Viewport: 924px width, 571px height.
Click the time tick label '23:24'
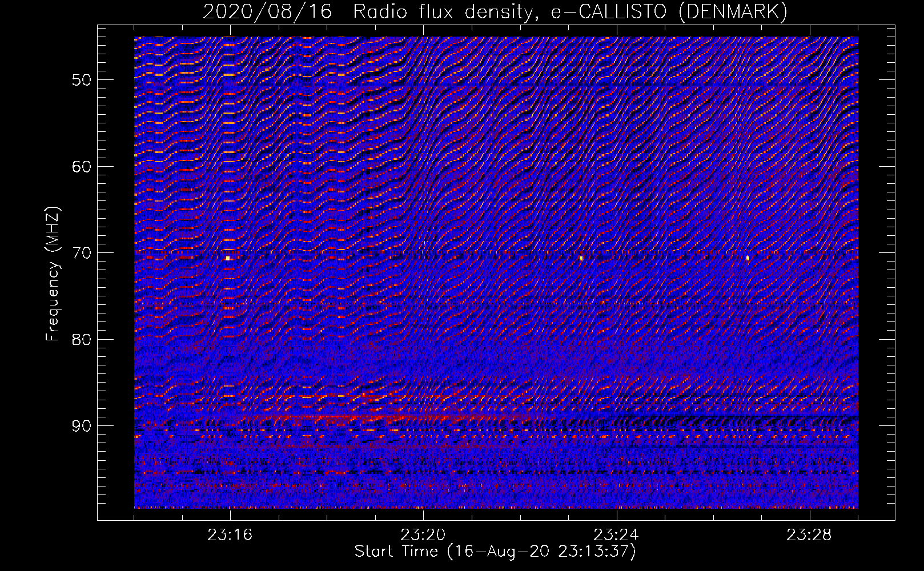tap(616, 535)
